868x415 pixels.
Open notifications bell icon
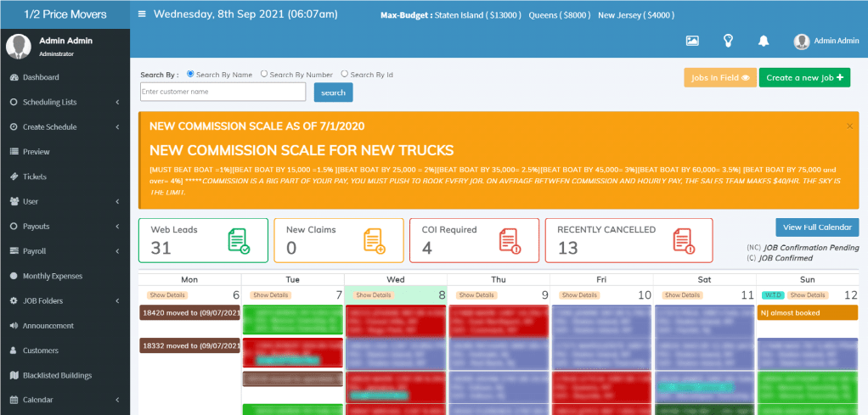click(763, 41)
